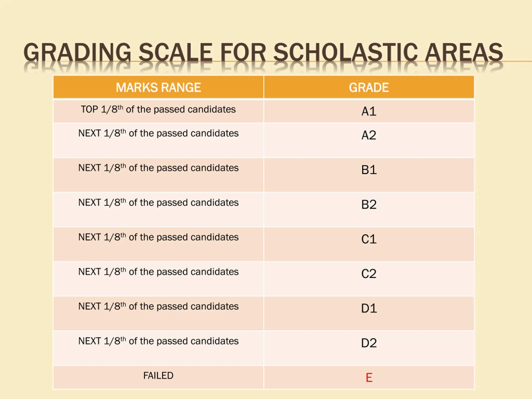
Task: Select the A1 grade cell
Action: (x=369, y=111)
